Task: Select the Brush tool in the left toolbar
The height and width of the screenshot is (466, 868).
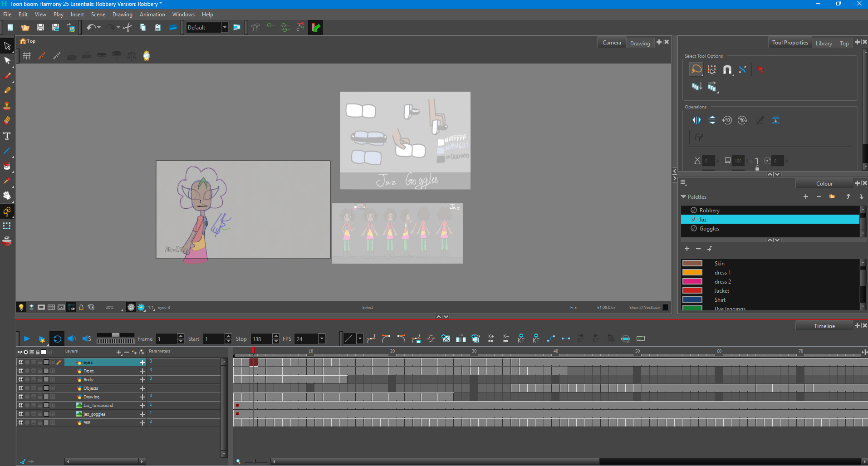Action: [x=7, y=76]
